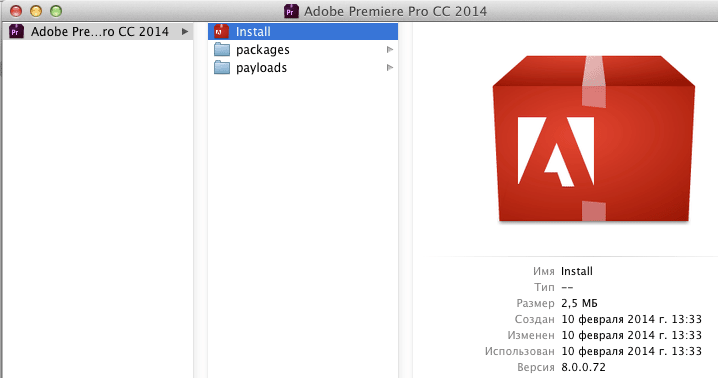This screenshot has height=378, width=718.
Task: Click the large red Adobe installer box preview
Action: tap(593, 139)
